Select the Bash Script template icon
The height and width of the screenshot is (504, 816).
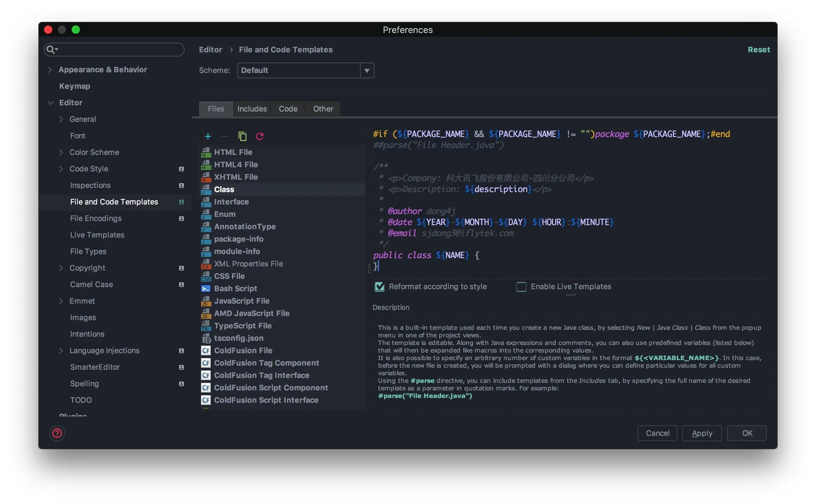coord(206,288)
